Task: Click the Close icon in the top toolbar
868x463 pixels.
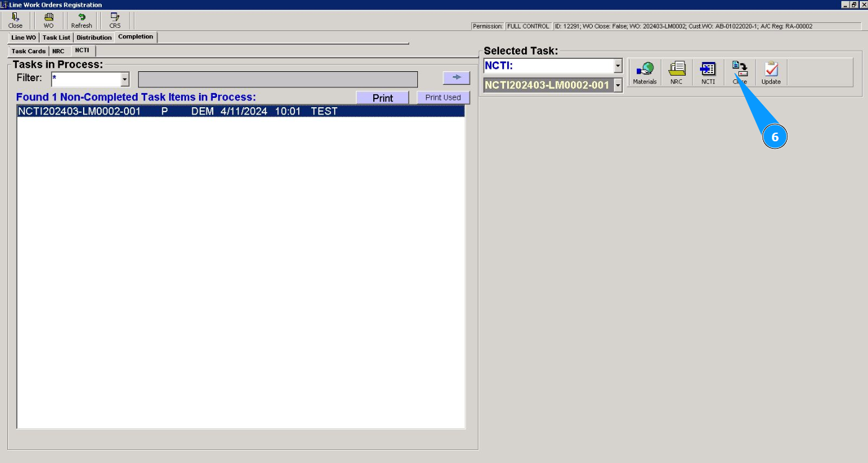Action: click(x=15, y=20)
